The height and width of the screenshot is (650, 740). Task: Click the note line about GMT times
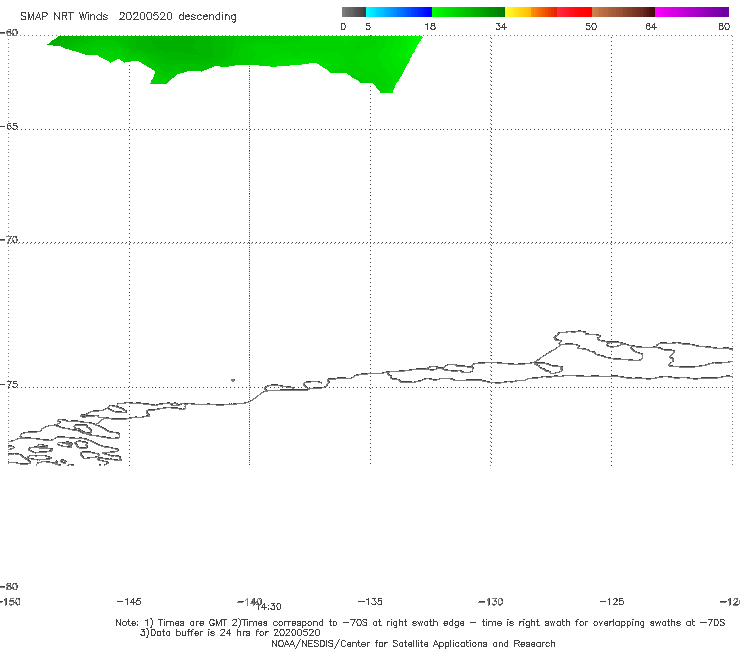tap(420, 623)
